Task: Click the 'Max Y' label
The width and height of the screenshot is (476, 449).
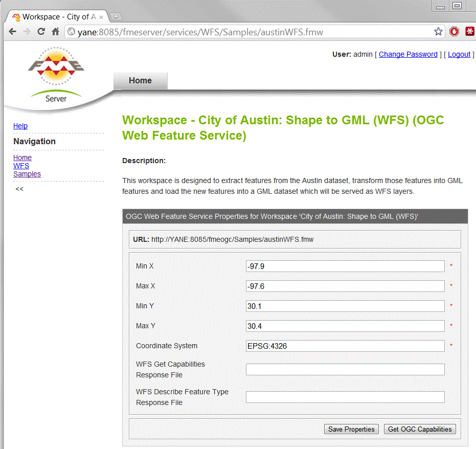Action: pos(146,326)
